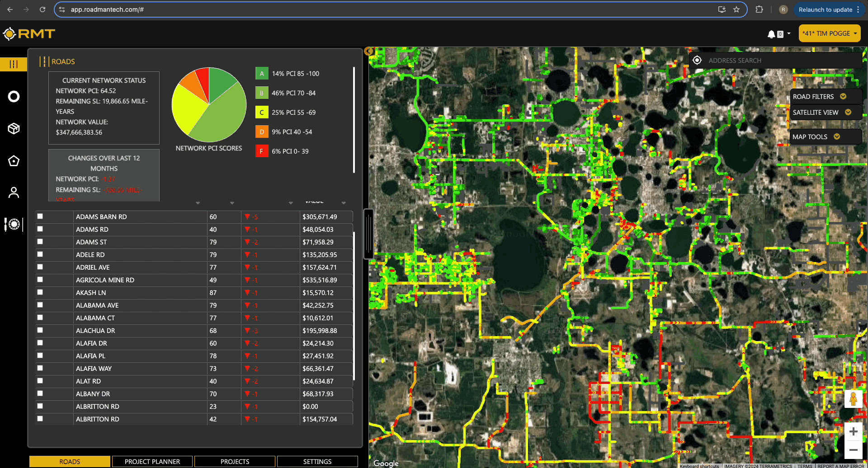868x468 pixels.
Task: Open Street View pegman on map
Action: pos(853,399)
